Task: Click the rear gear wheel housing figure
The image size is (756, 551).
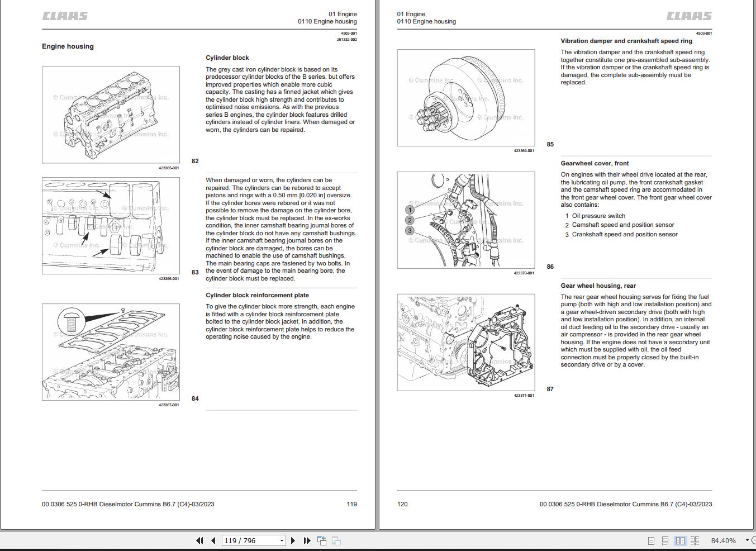Action: click(x=466, y=343)
